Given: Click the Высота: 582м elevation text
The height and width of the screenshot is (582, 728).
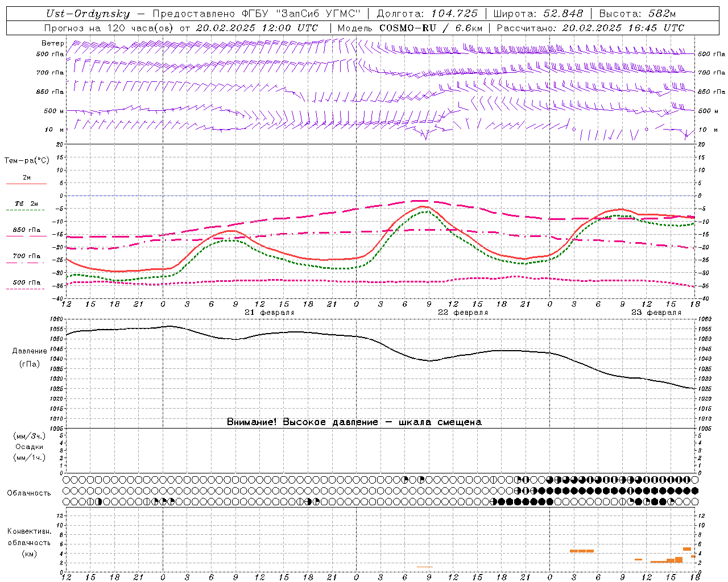Looking at the screenshot, I should point(638,14).
